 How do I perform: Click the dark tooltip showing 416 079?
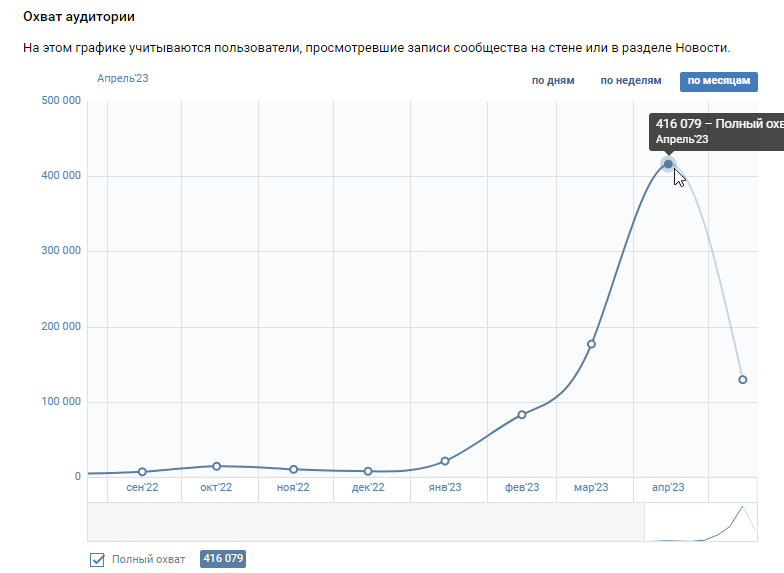coord(716,131)
